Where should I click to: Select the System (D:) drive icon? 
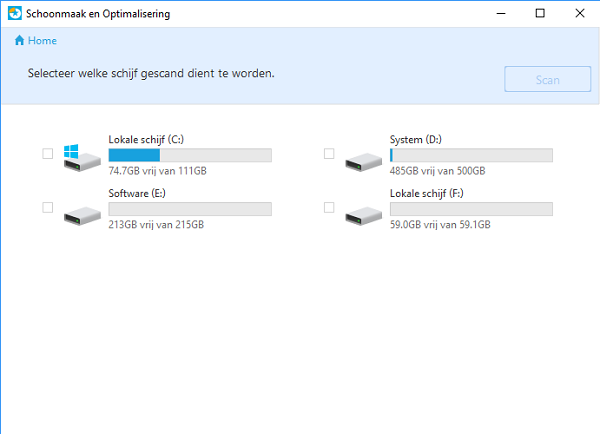[x=362, y=157]
